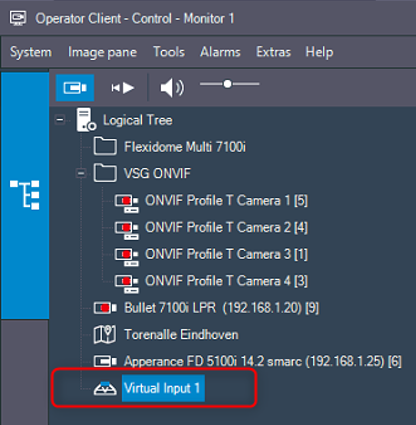Select Bullet 7100i LPR camera icon
416x425 pixels.
(105, 308)
